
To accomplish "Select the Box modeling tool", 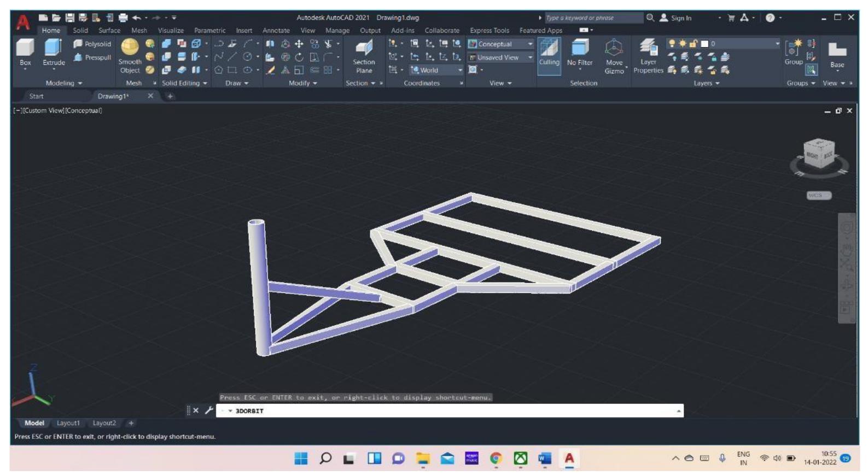I will click(x=25, y=52).
